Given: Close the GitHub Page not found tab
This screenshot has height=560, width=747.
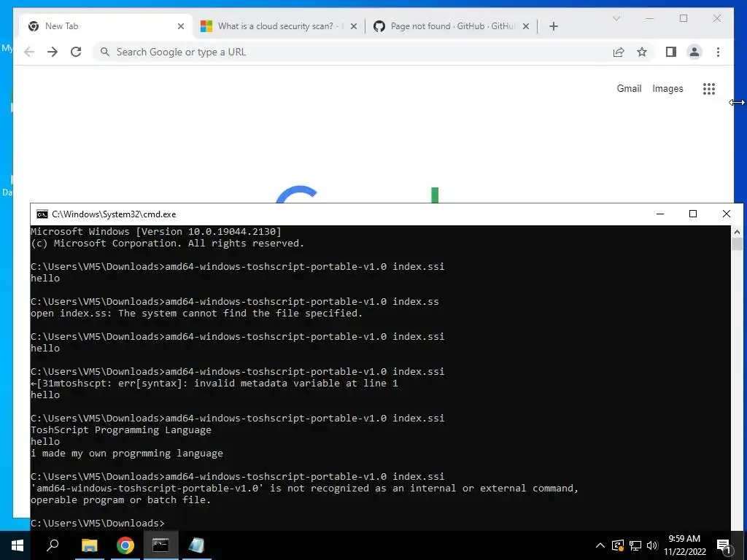Looking at the screenshot, I should (x=525, y=26).
